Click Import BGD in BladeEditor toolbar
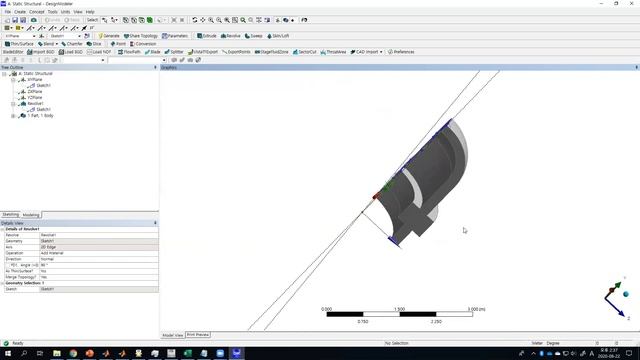Image resolution: width=640 pixels, height=360 pixels. tap(41, 52)
